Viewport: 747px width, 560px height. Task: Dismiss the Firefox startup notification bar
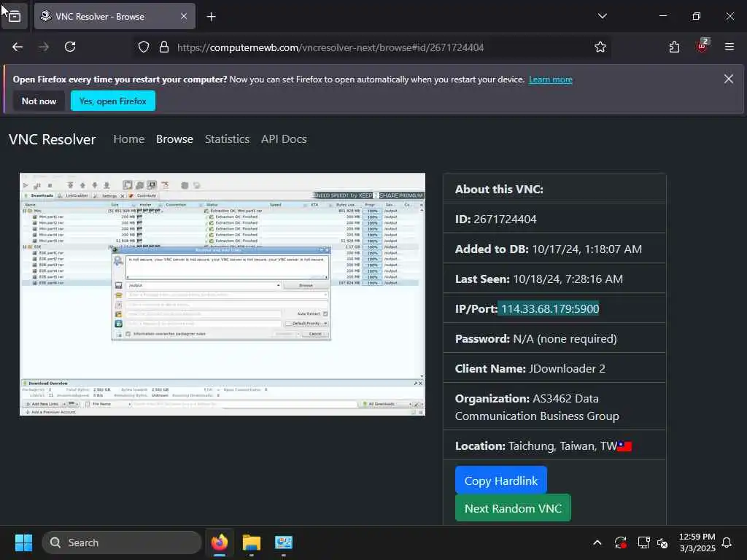pyautogui.click(x=729, y=79)
